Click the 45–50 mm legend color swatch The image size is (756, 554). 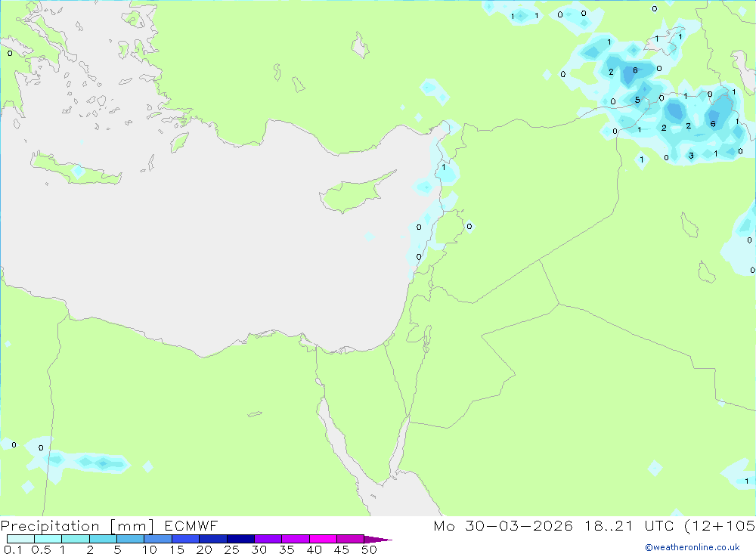tap(351, 539)
